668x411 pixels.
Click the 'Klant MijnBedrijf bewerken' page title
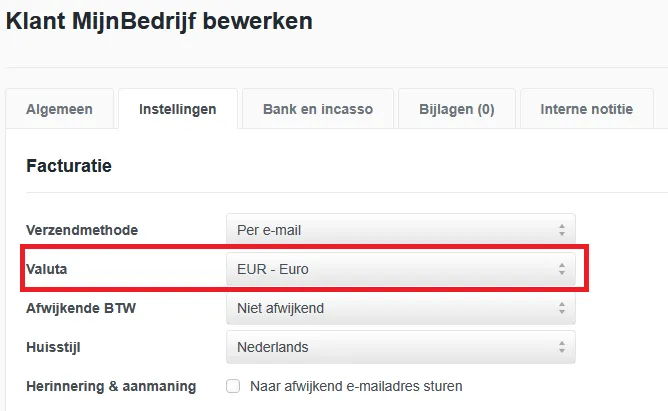159,21
